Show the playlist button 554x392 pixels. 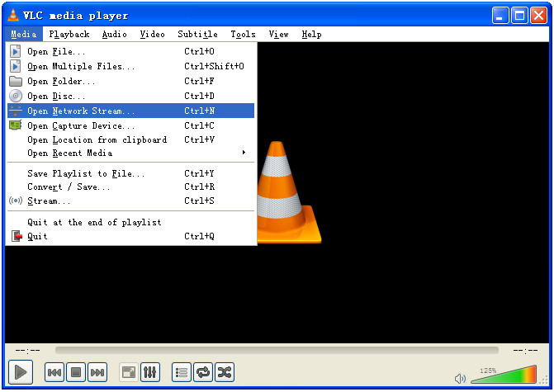182,372
